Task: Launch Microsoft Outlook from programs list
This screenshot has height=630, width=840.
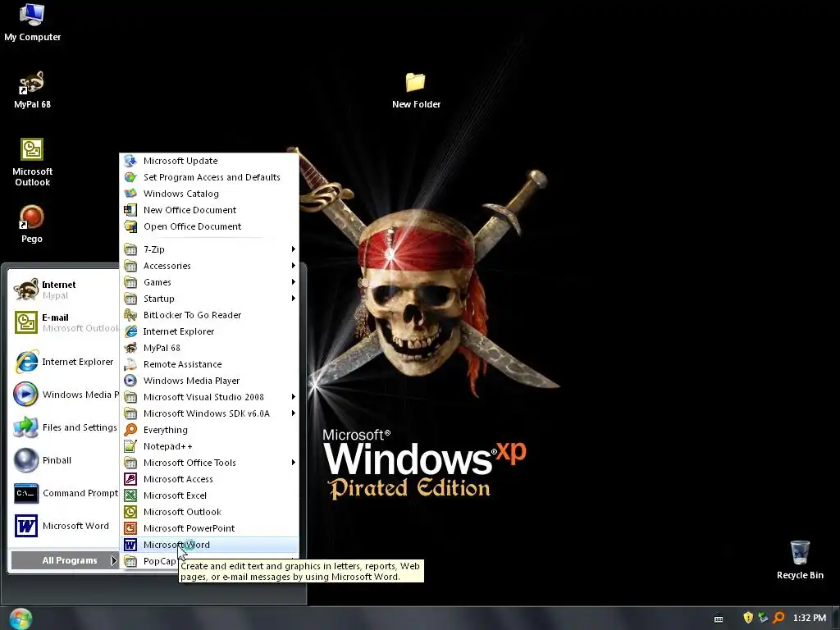Action: [x=209, y=512]
